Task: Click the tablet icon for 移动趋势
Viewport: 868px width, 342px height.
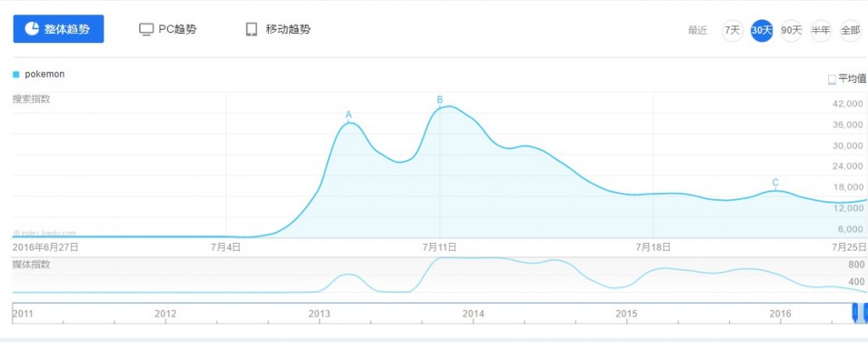Action: (x=251, y=30)
